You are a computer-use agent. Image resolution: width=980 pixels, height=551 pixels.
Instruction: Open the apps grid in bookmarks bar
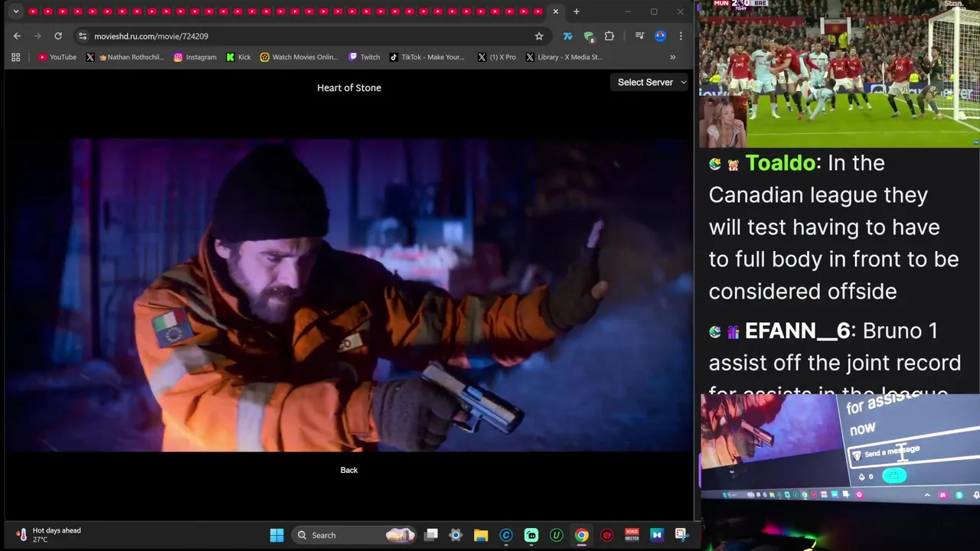15,57
